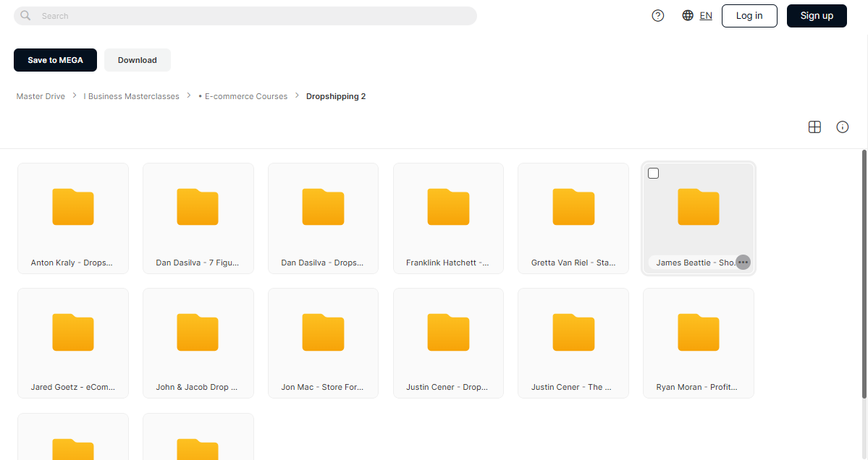Screen dimensions: 868x460
Task: Go to E-commerce Courses breadcrumb
Action: click(243, 96)
